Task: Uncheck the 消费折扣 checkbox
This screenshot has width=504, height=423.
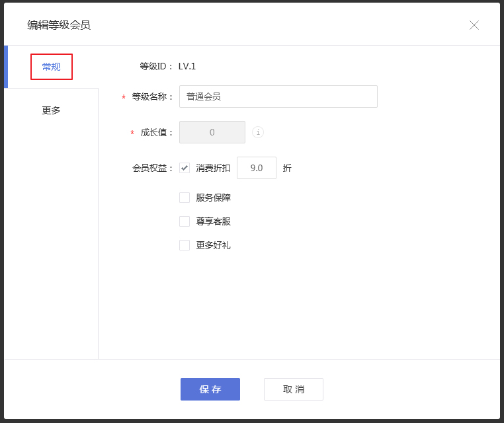Action: [x=185, y=168]
